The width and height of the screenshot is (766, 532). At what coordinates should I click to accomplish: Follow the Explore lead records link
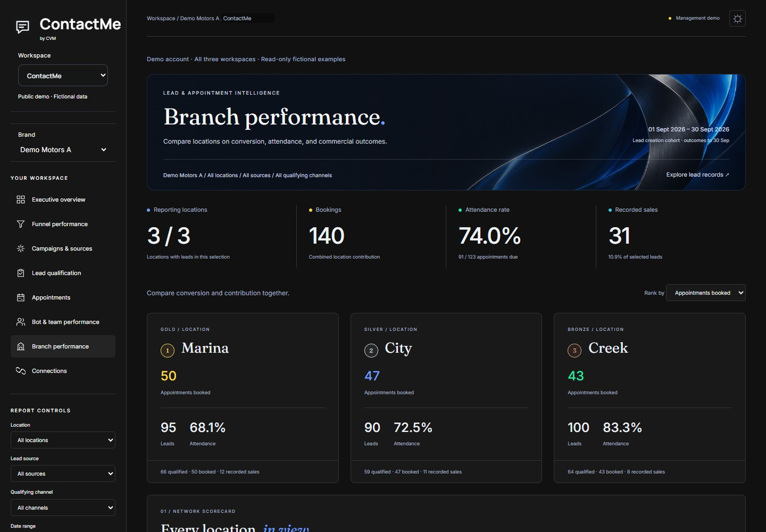(x=697, y=174)
